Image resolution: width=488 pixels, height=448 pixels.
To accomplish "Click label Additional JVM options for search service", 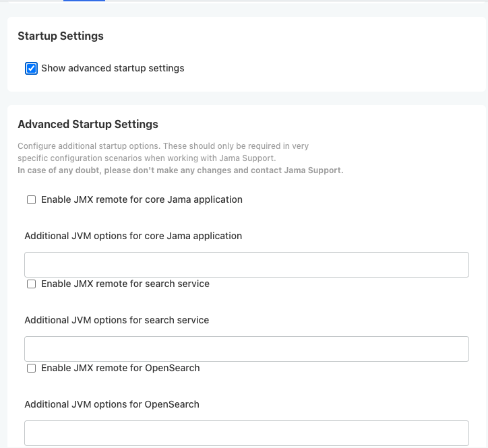I will pos(117,320).
